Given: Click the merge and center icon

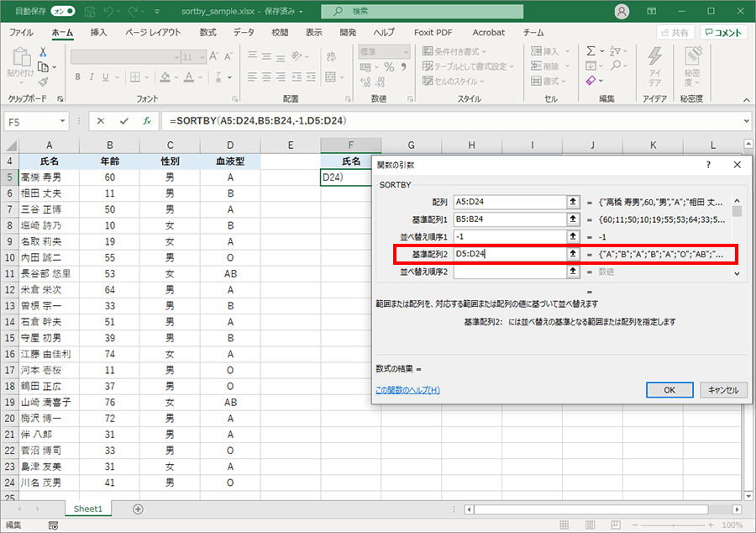Looking at the screenshot, I should tap(330, 77).
